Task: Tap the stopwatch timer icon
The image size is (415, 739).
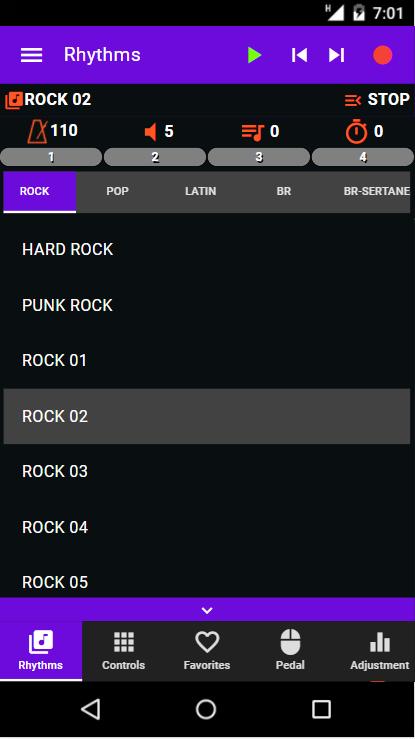Action: [x=357, y=131]
